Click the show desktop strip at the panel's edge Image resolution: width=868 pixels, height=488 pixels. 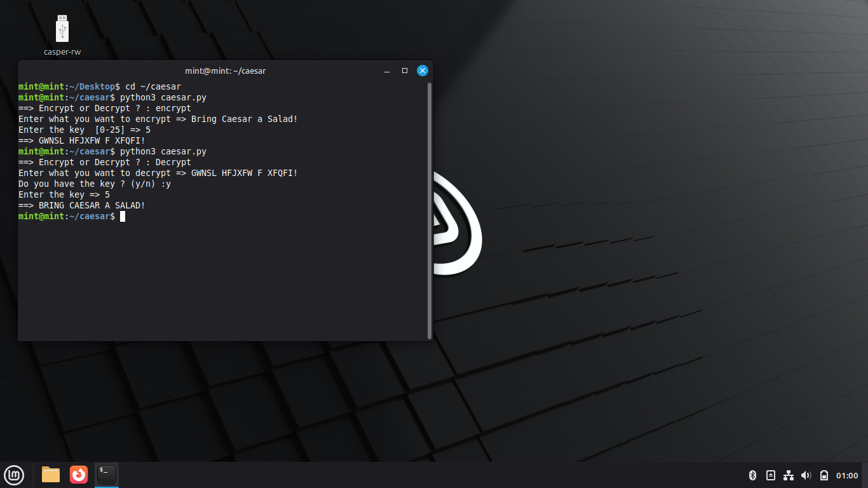(x=865, y=475)
